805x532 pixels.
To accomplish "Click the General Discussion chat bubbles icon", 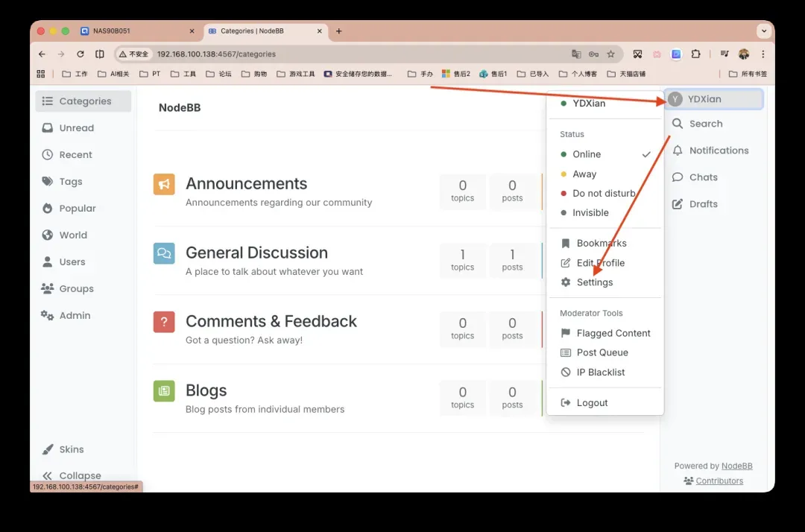I will [164, 253].
